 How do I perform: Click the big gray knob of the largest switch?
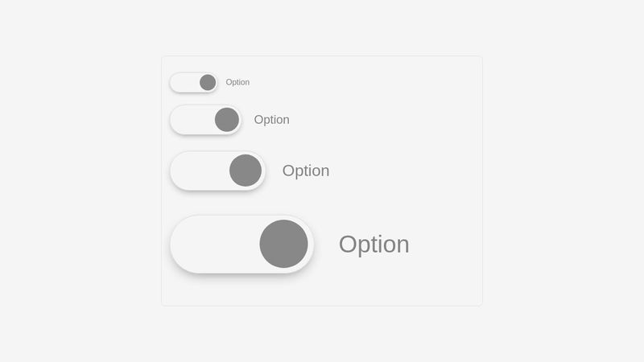pos(283,244)
